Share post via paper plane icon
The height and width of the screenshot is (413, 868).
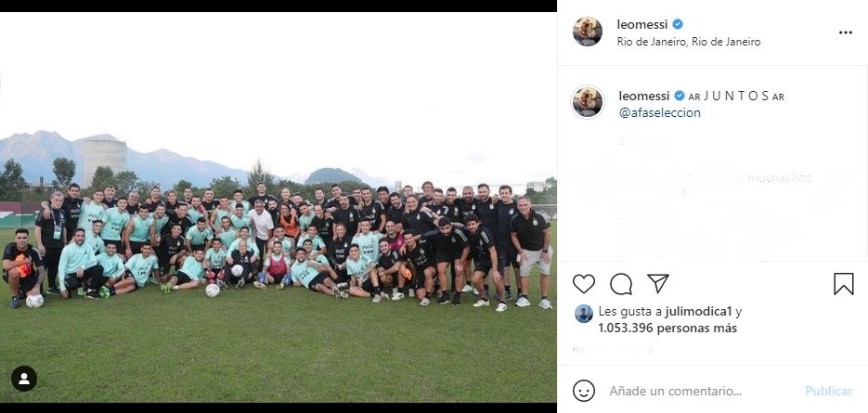click(x=658, y=283)
